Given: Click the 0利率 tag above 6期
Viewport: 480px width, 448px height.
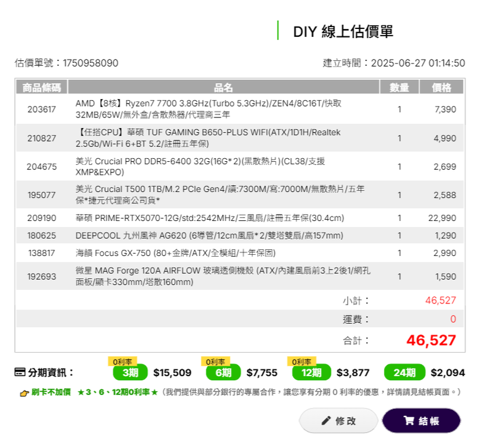Looking at the screenshot, I should (215, 362).
